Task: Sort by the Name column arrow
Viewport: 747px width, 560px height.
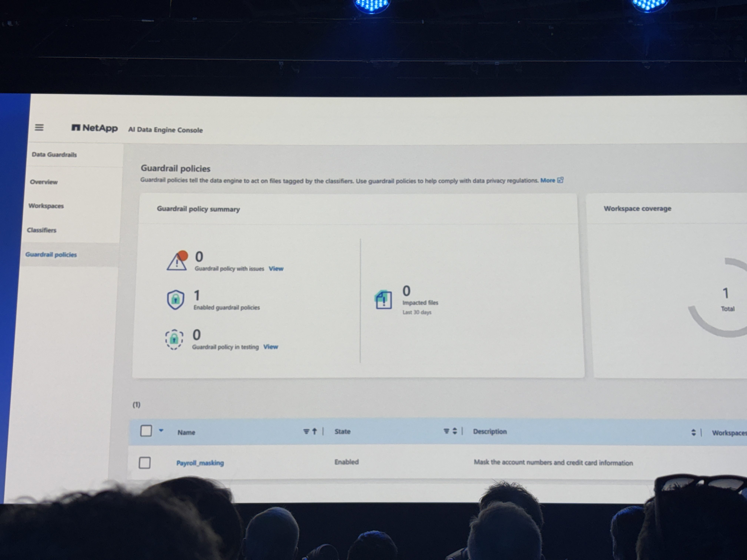Action: coord(314,431)
